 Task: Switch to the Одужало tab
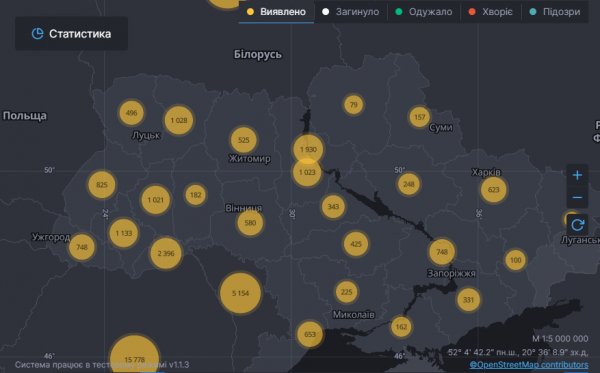pos(424,12)
